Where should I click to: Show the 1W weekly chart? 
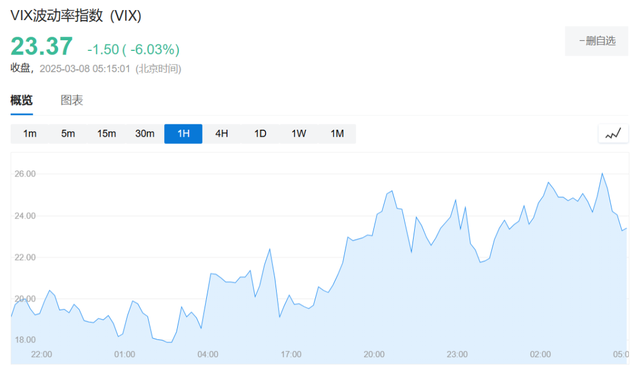coord(298,133)
